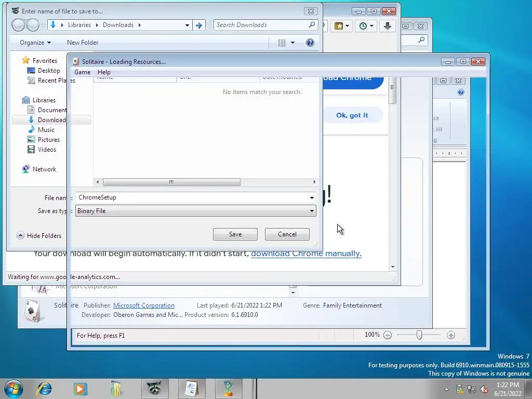
Task: Collapse folders with Hide Folders
Action: pyautogui.click(x=39, y=235)
